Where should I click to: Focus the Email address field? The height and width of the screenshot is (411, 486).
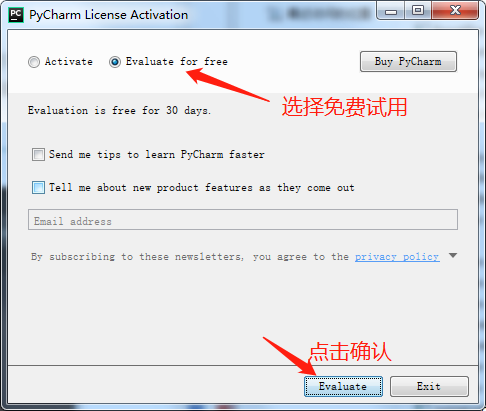(x=243, y=220)
